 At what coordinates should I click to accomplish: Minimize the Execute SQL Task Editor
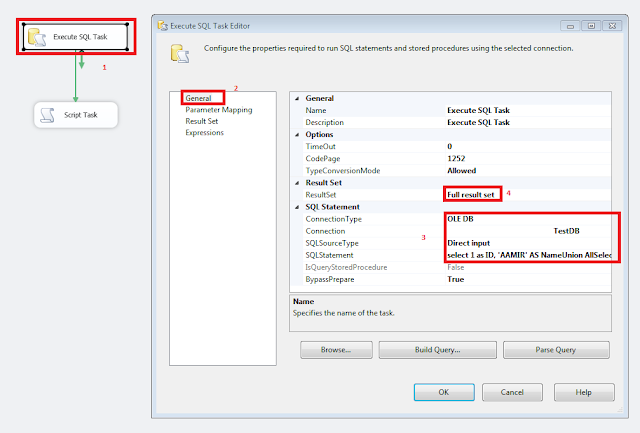point(570,26)
